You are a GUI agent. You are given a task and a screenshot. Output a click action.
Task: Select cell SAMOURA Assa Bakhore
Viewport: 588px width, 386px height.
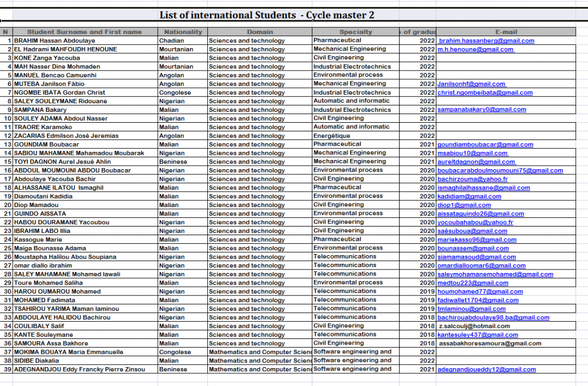[x=85, y=344]
